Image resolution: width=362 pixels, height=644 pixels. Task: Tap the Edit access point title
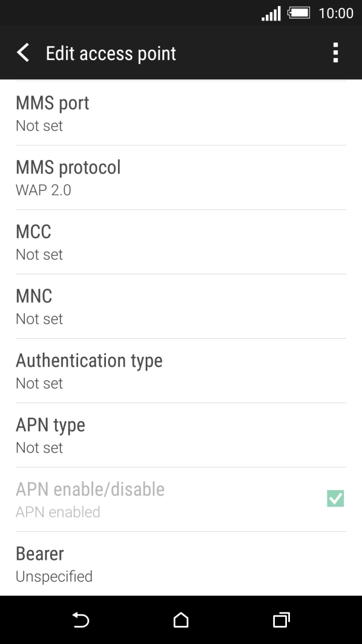click(x=111, y=53)
